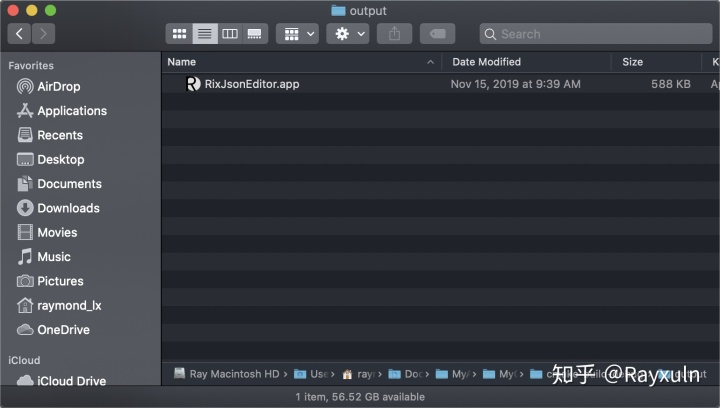Open the raymond_lx home folder

point(59,305)
